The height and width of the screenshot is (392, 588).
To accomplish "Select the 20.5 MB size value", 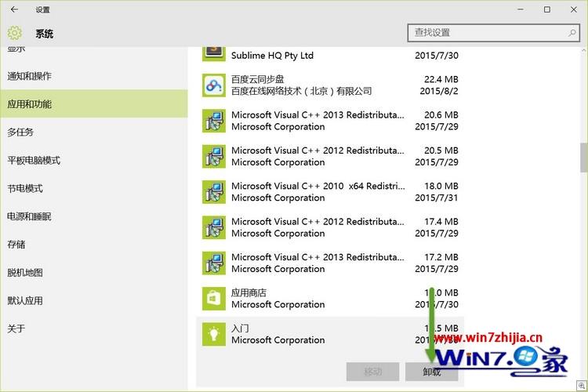I will click(x=441, y=151).
